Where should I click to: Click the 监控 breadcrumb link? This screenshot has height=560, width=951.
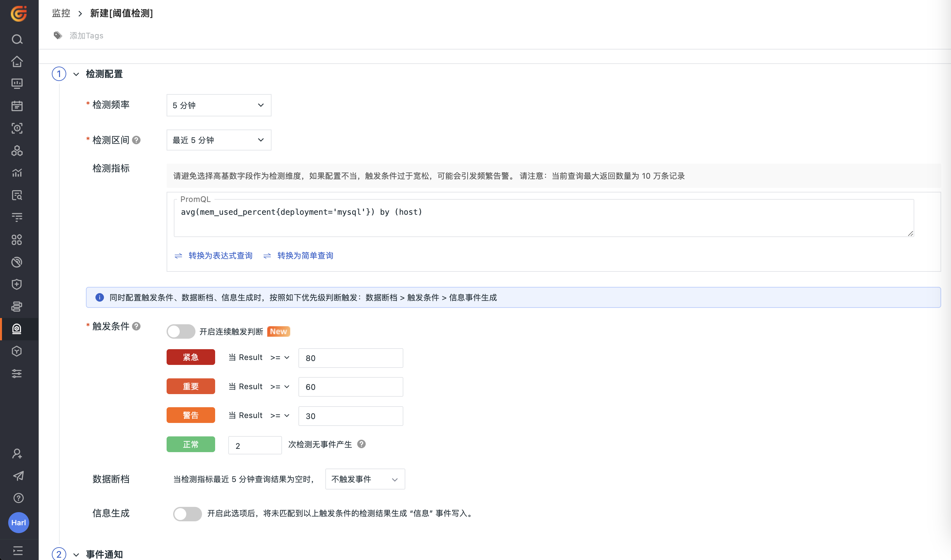point(61,13)
